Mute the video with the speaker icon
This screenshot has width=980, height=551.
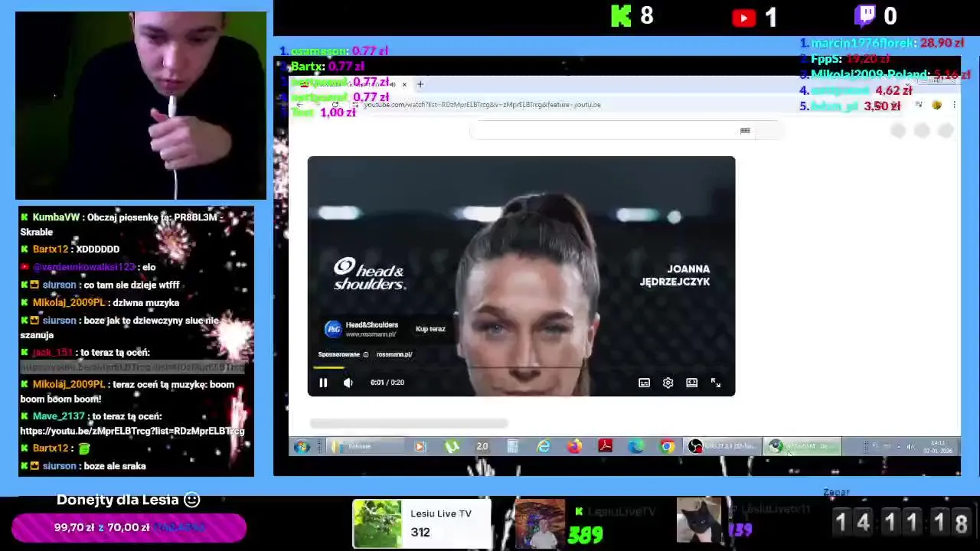[x=348, y=383]
